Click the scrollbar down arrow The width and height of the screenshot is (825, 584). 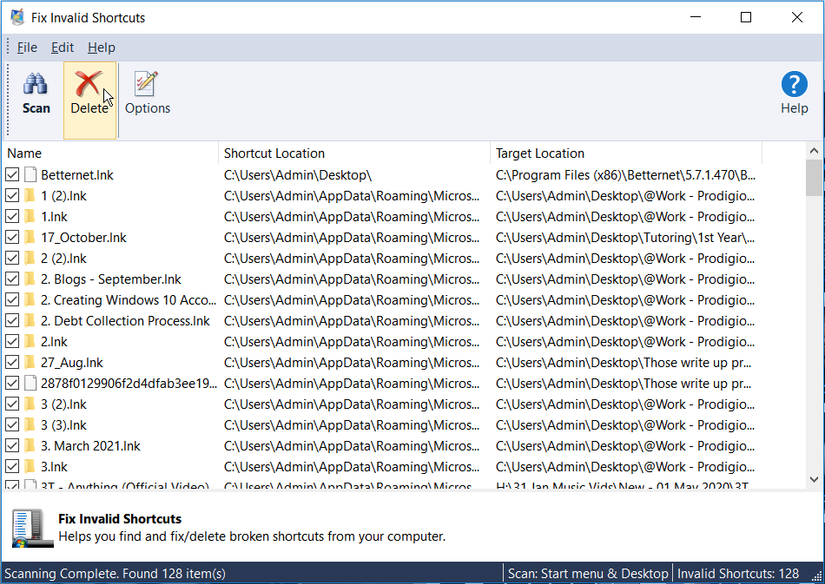click(x=814, y=478)
